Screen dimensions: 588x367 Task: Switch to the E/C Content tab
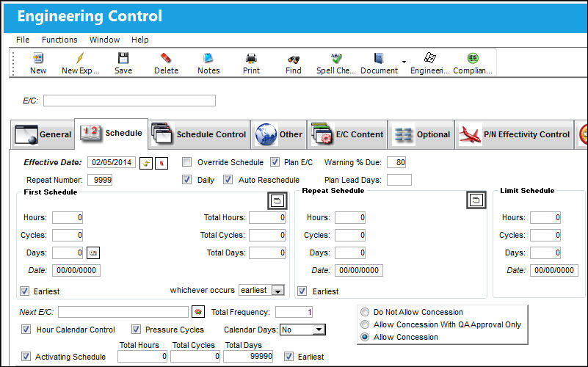tap(347, 134)
